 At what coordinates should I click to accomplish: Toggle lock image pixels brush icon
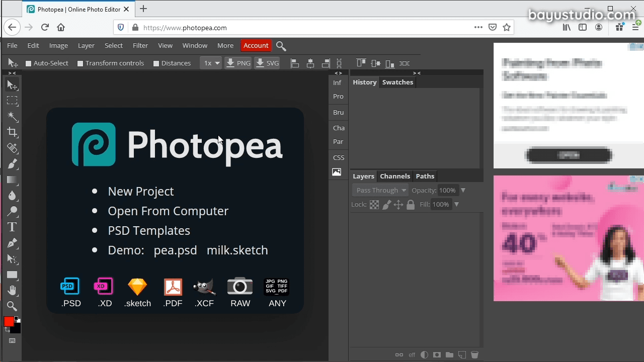(x=386, y=205)
